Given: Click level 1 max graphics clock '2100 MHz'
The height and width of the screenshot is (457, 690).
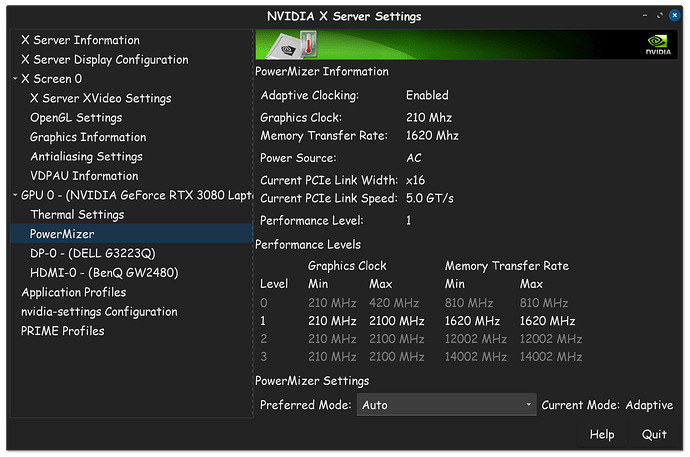Looking at the screenshot, I should click(396, 321).
